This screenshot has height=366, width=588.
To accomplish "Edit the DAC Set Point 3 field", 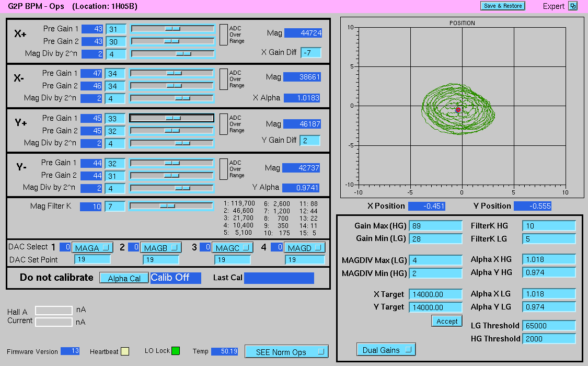I will point(233,259).
